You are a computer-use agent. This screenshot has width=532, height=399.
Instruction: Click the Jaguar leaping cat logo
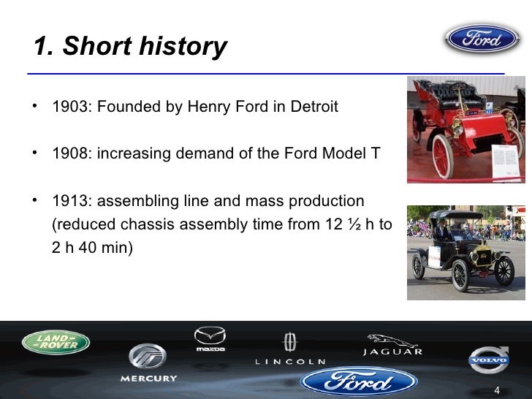(392, 344)
